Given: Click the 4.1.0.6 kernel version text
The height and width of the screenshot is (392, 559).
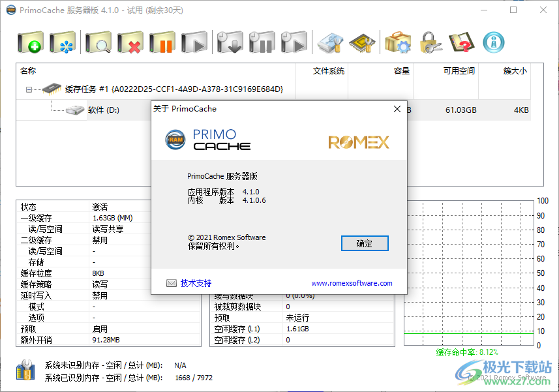Looking at the screenshot, I should [x=254, y=200].
